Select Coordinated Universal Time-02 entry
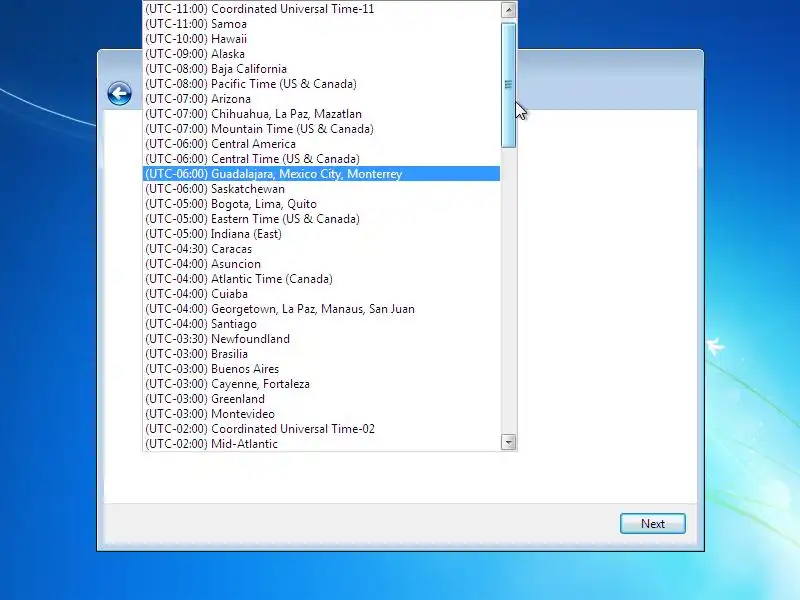The image size is (800, 600). [321, 429]
